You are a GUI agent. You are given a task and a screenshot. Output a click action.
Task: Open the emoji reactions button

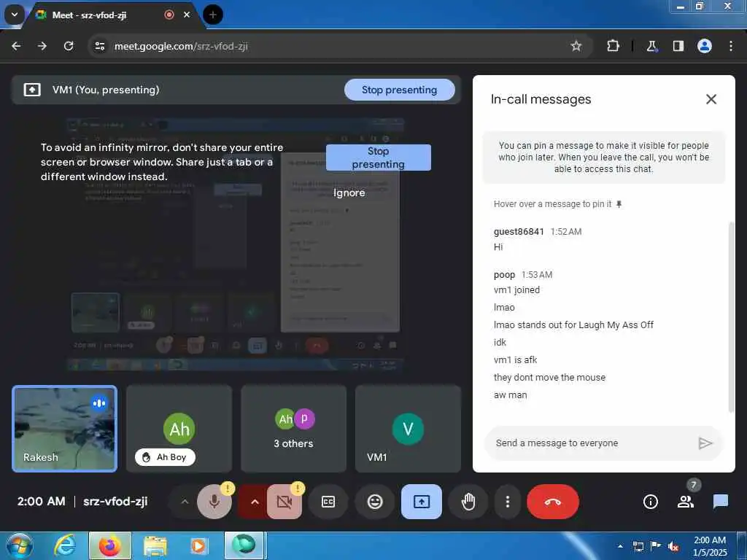coord(375,502)
